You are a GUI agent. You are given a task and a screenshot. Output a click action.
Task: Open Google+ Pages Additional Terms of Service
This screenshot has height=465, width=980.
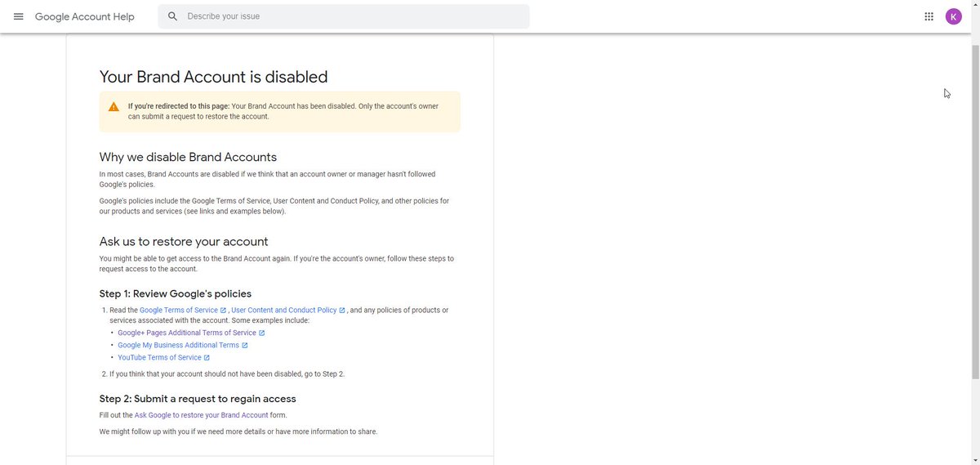[187, 333]
